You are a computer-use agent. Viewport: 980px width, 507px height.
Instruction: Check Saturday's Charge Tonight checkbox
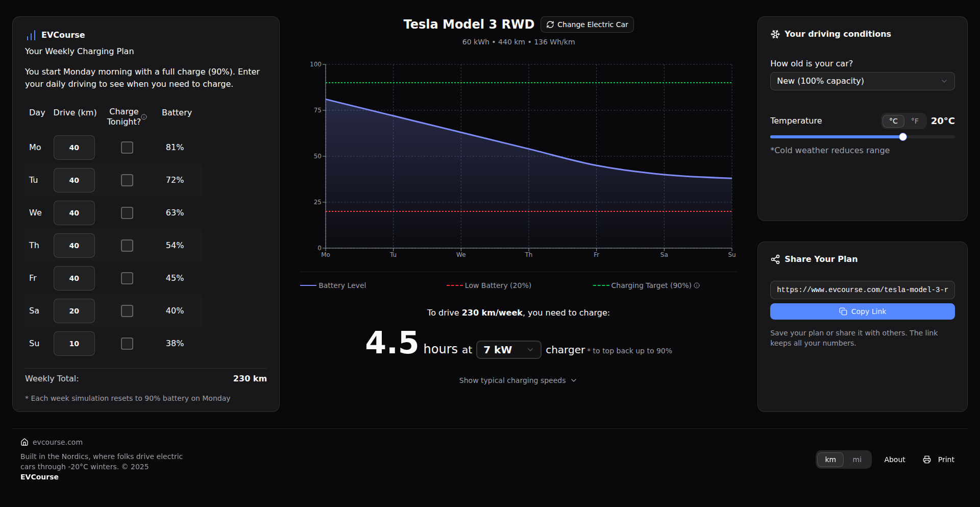coord(127,310)
